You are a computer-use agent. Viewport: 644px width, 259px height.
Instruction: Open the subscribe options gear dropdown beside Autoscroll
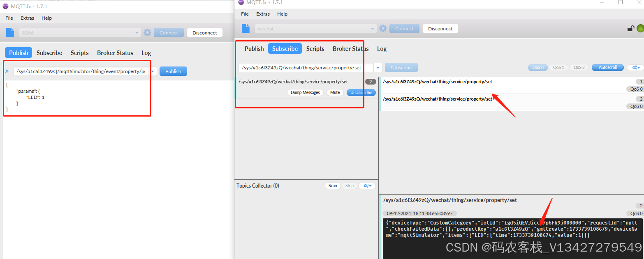tap(637, 67)
